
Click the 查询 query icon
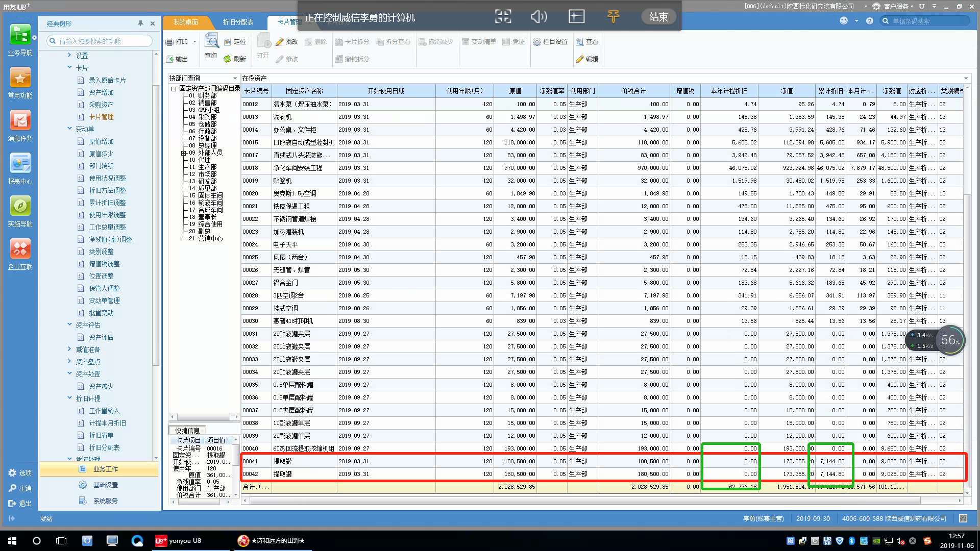[x=211, y=41]
